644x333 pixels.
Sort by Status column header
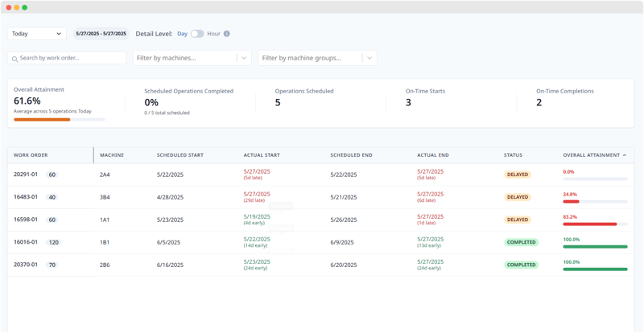tap(513, 155)
